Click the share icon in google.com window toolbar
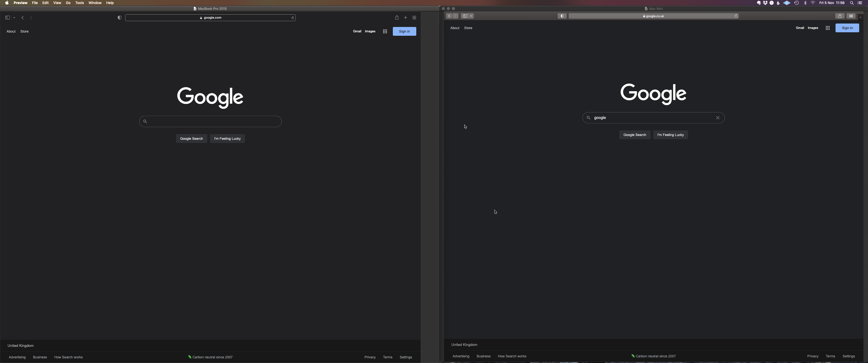Viewport: 868px width, 363px height. tap(397, 17)
